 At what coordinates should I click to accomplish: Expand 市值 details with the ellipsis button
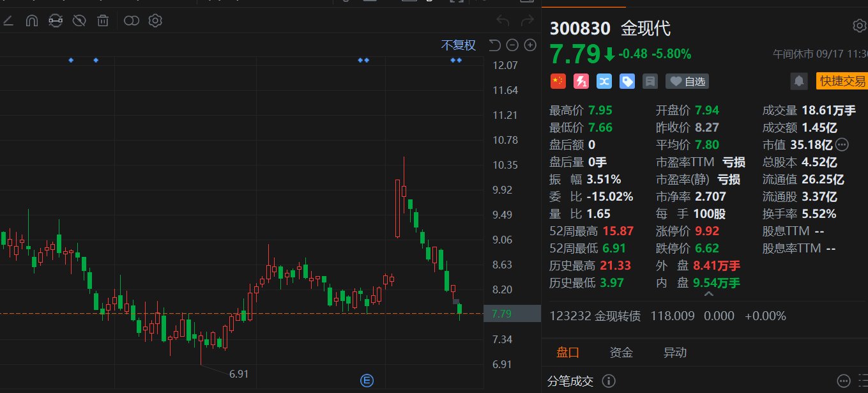pos(842,144)
